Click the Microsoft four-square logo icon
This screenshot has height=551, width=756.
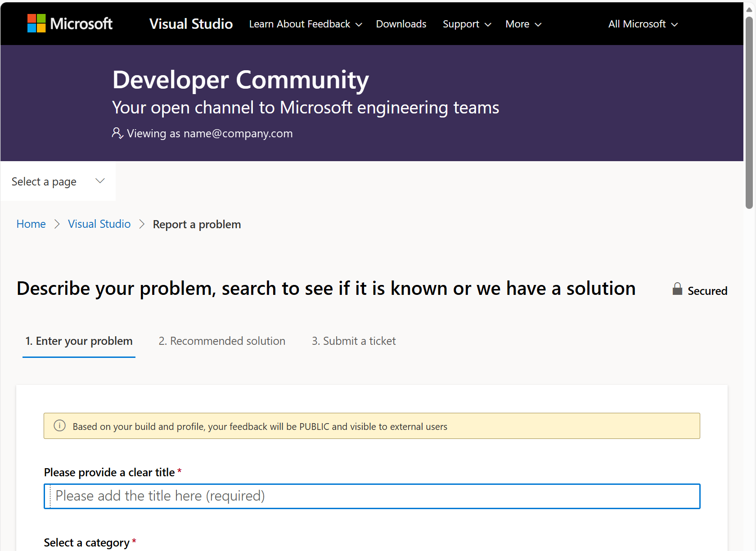[x=36, y=23]
